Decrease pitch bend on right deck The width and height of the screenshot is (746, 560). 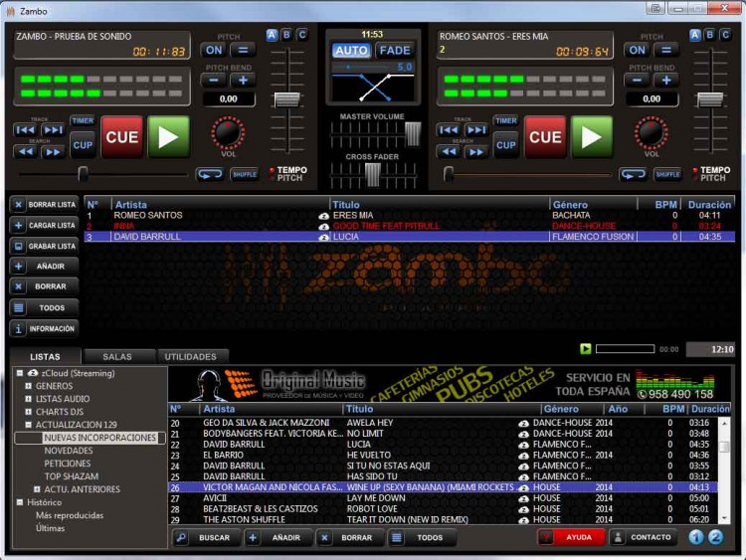[x=637, y=81]
